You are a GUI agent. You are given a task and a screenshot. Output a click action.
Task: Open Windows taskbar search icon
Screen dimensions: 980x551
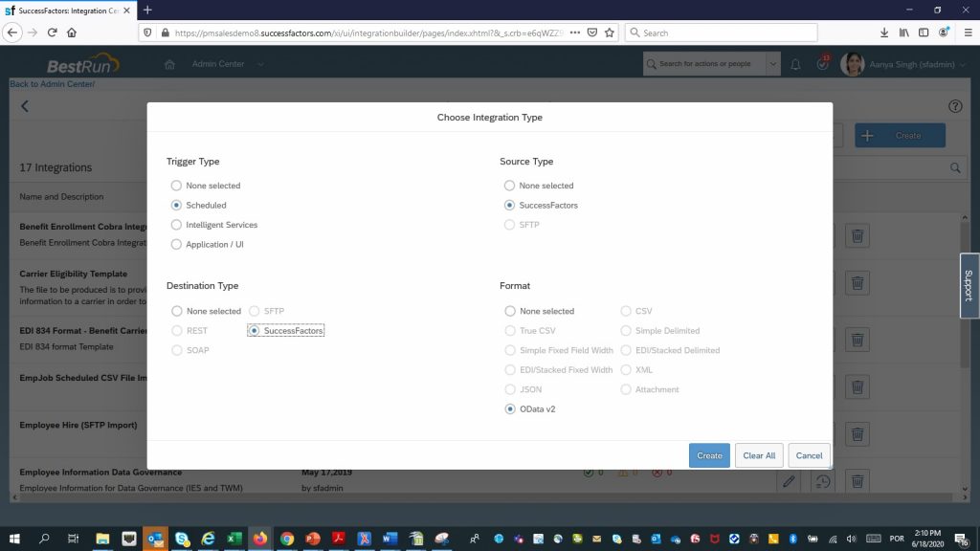[x=44, y=539]
